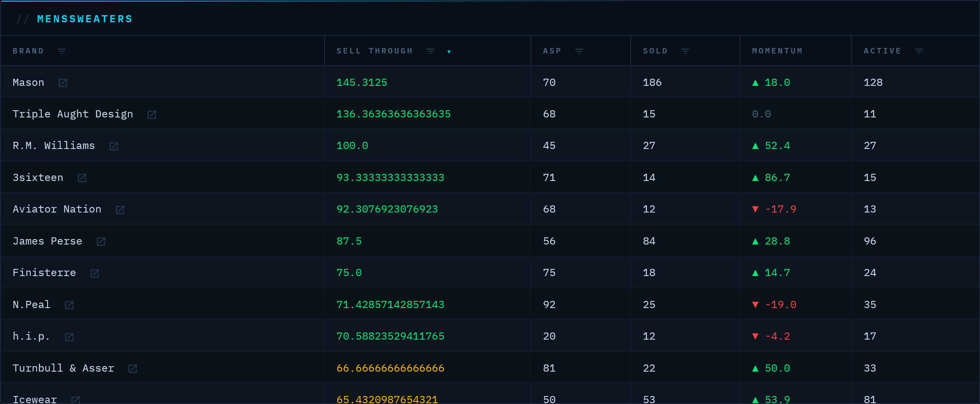Click sell through value 66.66666666666666
The image size is (980, 404).
[x=390, y=368]
